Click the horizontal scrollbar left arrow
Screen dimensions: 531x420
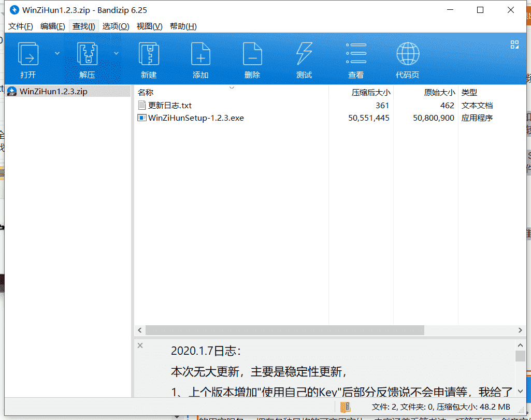(x=140, y=330)
